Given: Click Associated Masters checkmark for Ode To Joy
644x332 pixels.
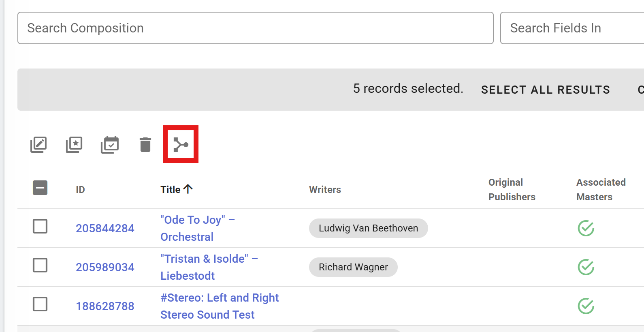Looking at the screenshot, I should (586, 228).
